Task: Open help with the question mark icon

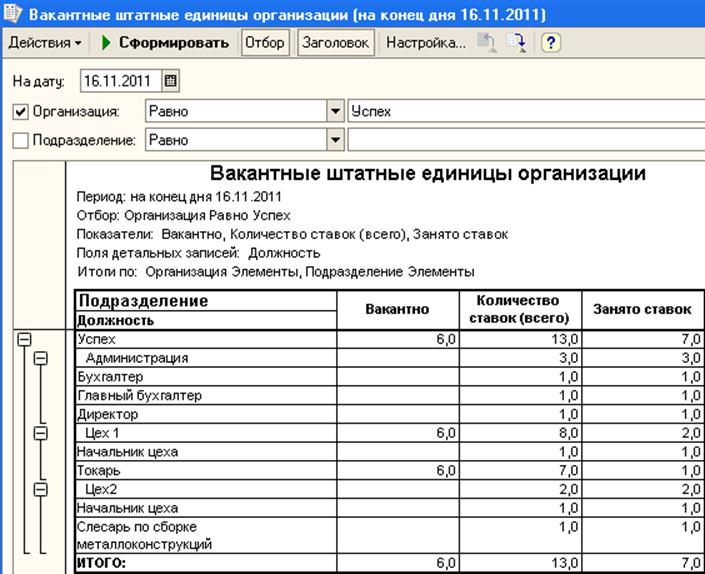Action: (x=551, y=43)
